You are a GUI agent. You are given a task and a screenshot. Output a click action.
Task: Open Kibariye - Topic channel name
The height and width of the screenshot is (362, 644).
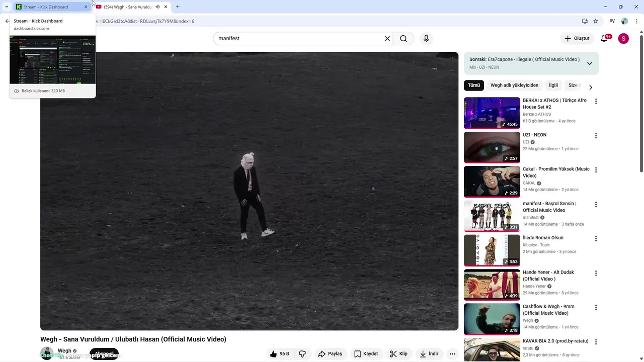point(536,245)
